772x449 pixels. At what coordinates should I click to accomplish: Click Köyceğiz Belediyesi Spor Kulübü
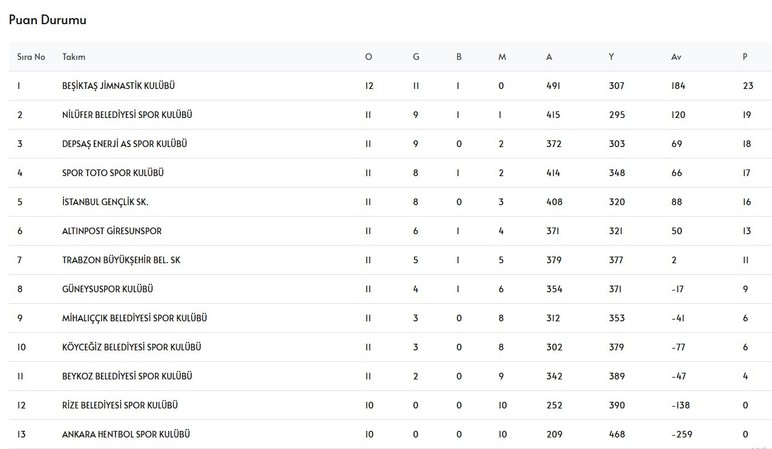[131, 347]
